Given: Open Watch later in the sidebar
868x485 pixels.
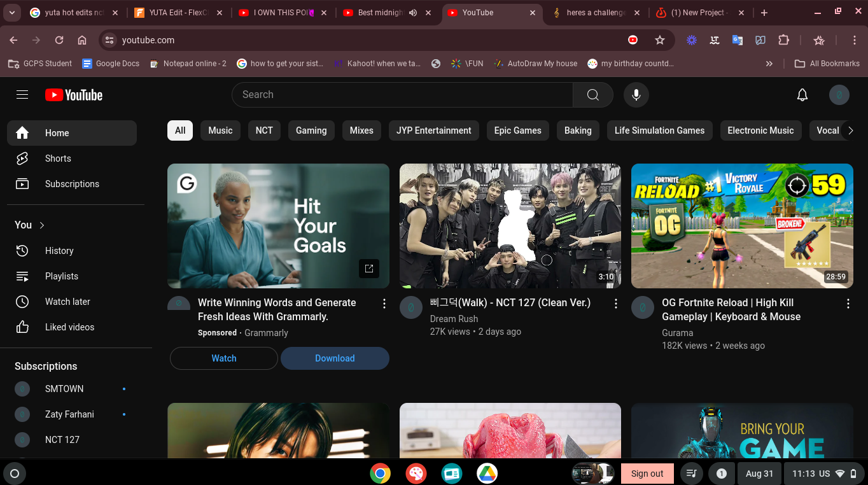Looking at the screenshot, I should 72,302.
